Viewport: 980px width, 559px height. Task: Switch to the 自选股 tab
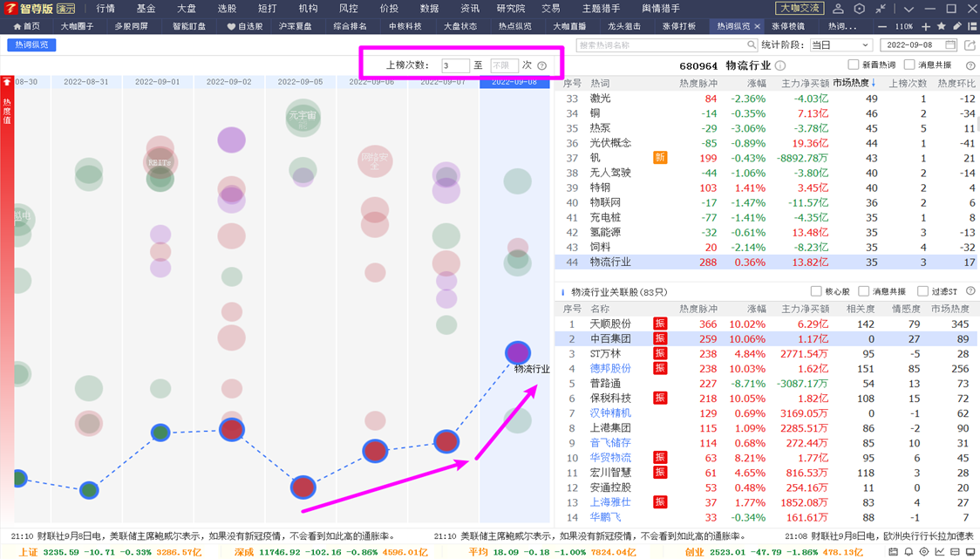point(245,26)
